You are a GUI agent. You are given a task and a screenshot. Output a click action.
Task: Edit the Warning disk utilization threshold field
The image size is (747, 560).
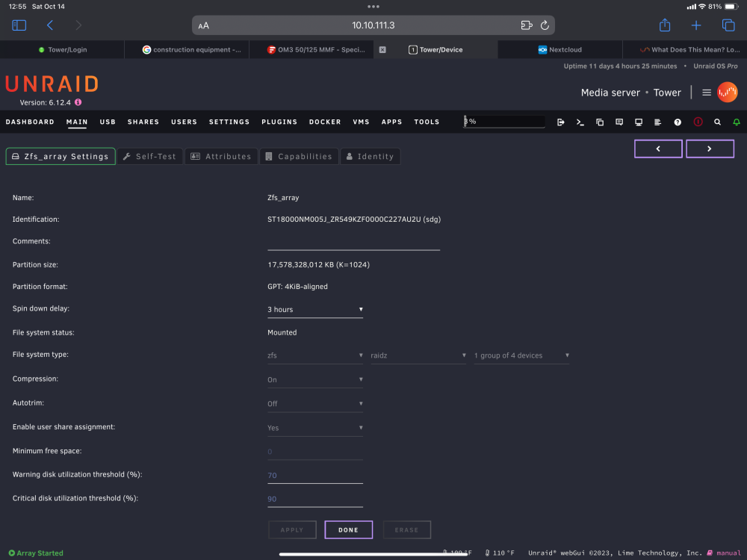[315, 476]
